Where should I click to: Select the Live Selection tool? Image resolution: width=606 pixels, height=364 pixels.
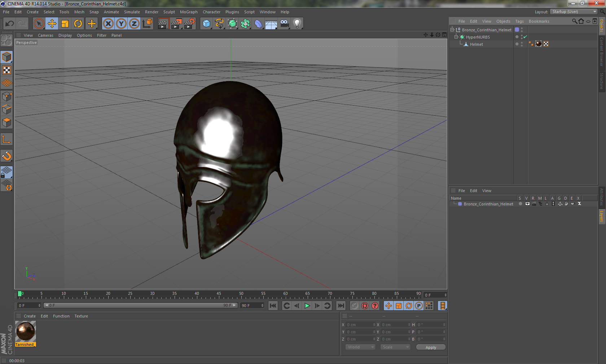click(x=39, y=24)
